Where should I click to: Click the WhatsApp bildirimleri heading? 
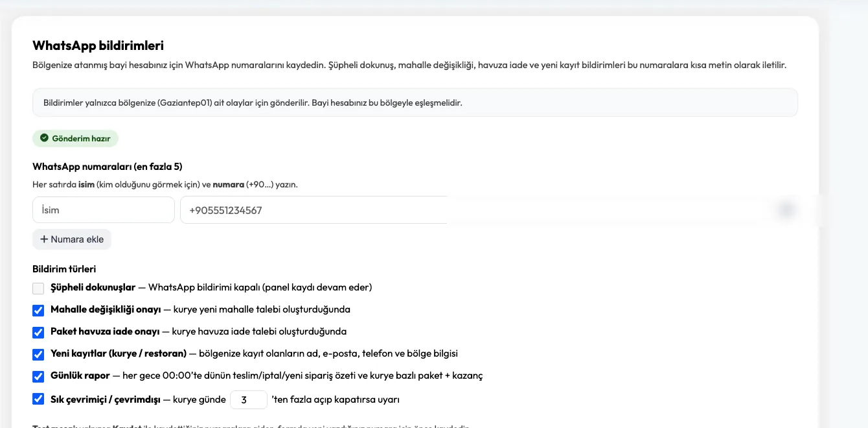point(98,45)
